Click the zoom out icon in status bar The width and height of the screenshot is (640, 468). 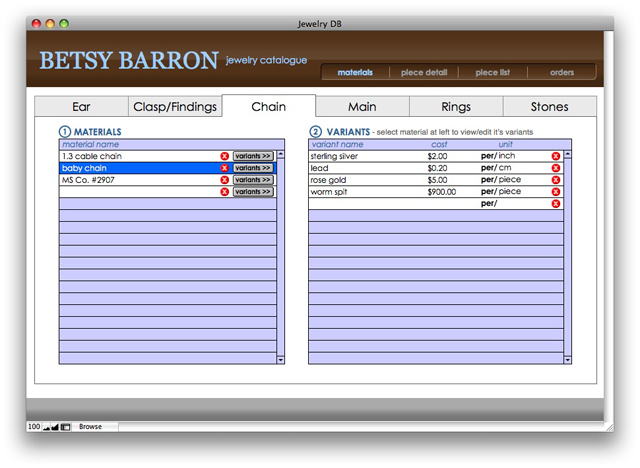tap(46, 427)
